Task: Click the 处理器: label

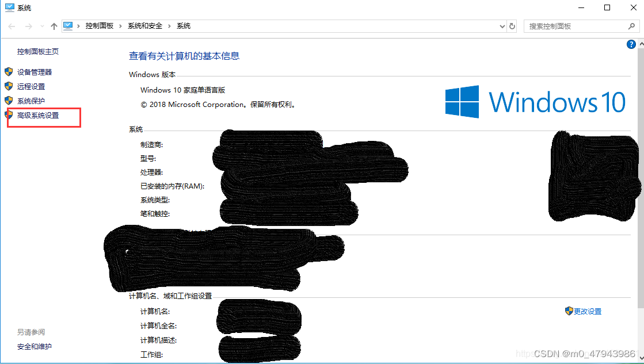Action: (151, 173)
